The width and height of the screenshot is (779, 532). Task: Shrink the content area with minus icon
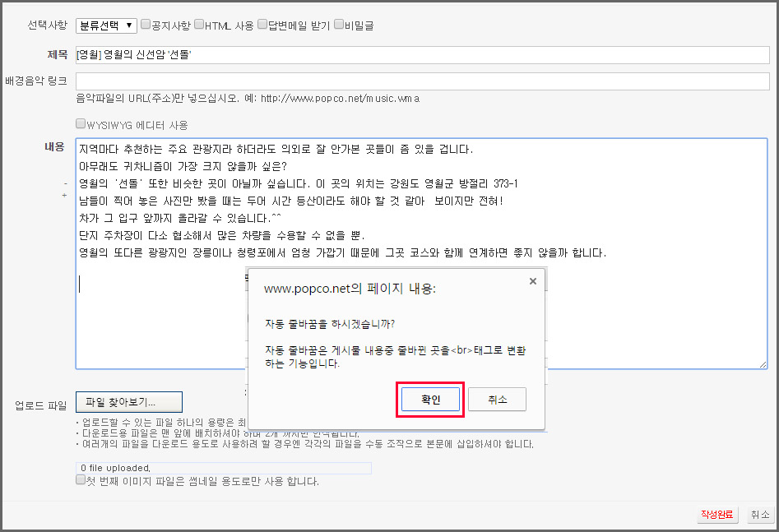pyautogui.click(x=65, y=183)
